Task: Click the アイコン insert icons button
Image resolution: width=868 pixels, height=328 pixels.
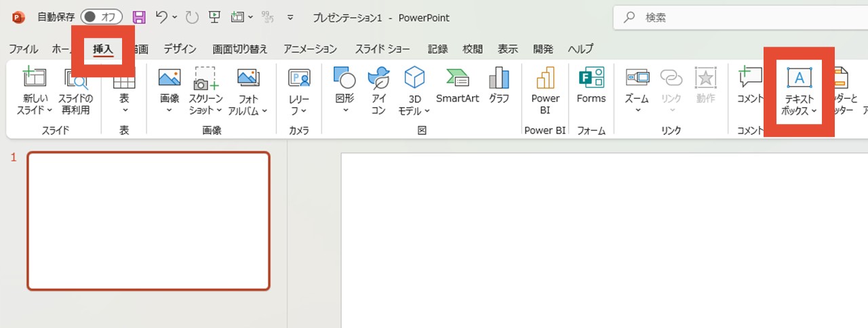Action: coord(378,91)
